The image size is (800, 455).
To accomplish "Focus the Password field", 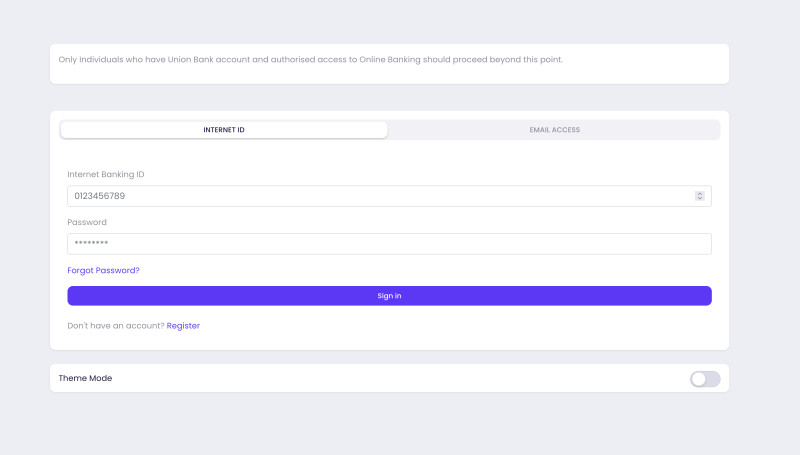I will (389, 244).
